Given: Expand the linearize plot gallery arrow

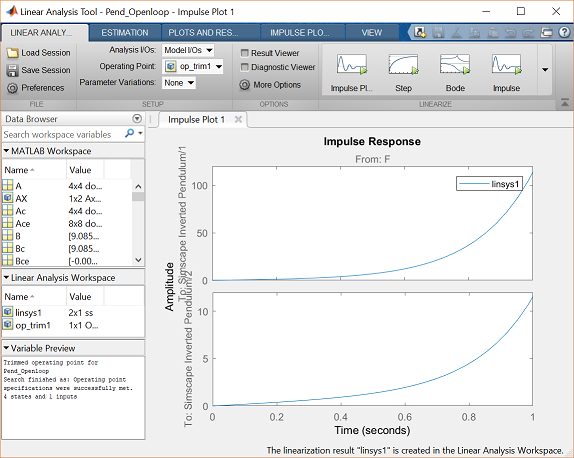Looking at the screenshot, I should click(545, 70).
